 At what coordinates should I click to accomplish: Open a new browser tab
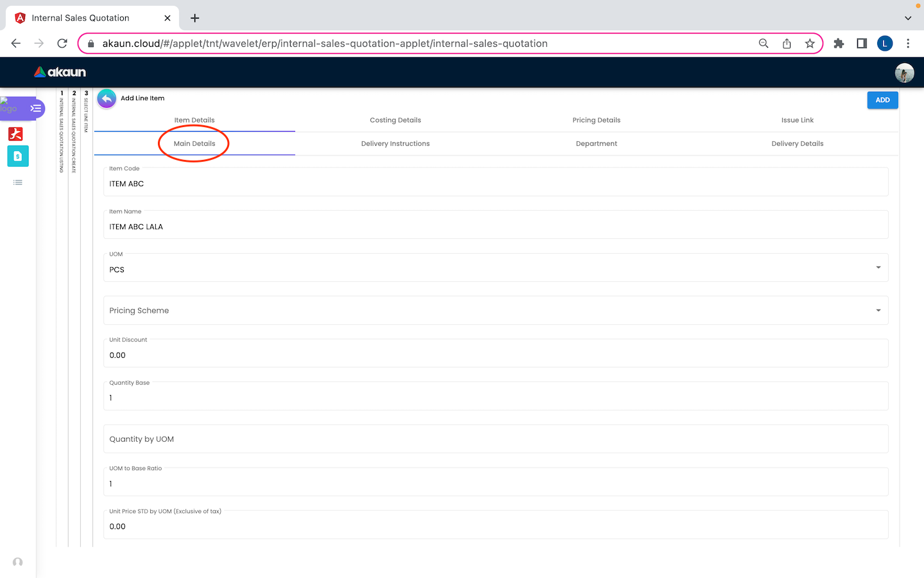[x=195, y=18]
